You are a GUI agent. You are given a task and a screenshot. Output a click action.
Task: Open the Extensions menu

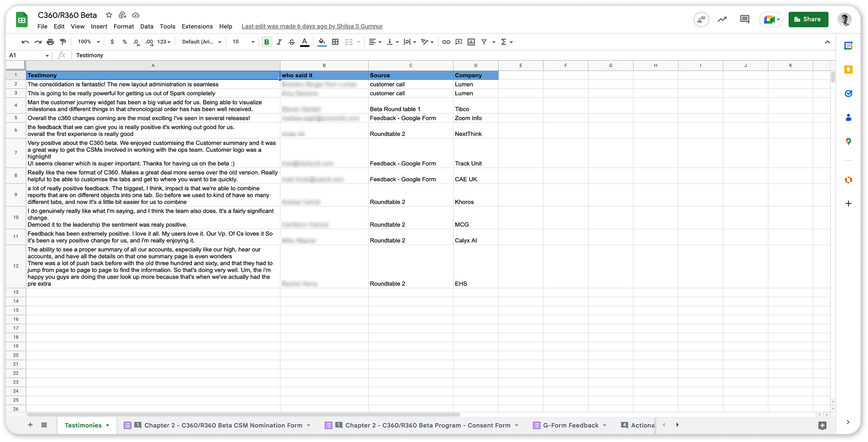[x=197, y=26]
